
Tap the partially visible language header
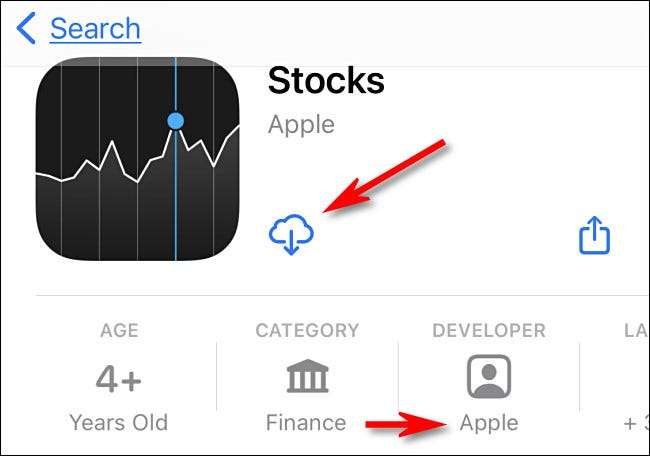tap(634, 330)
